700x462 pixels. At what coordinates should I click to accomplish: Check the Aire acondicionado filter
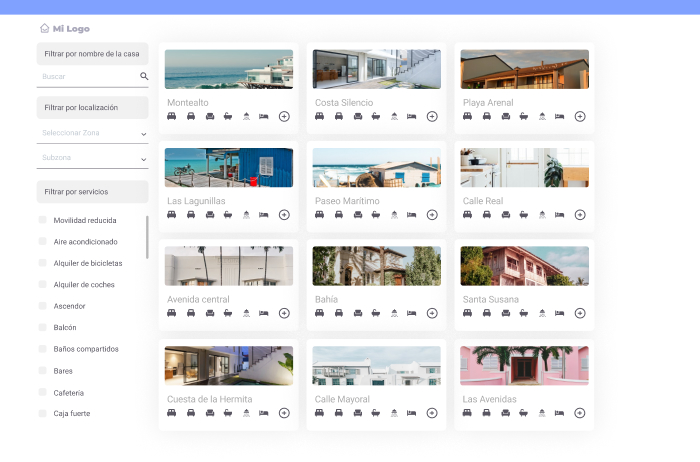coord(42,242)
